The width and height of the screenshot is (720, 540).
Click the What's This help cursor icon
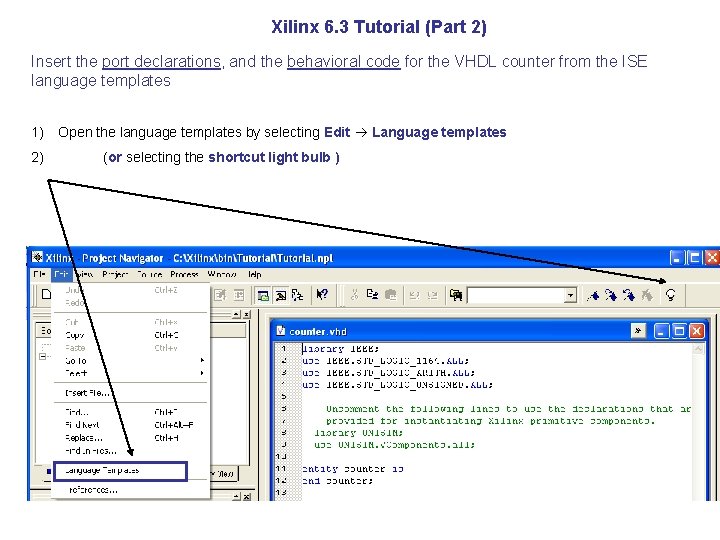[322, 294]
